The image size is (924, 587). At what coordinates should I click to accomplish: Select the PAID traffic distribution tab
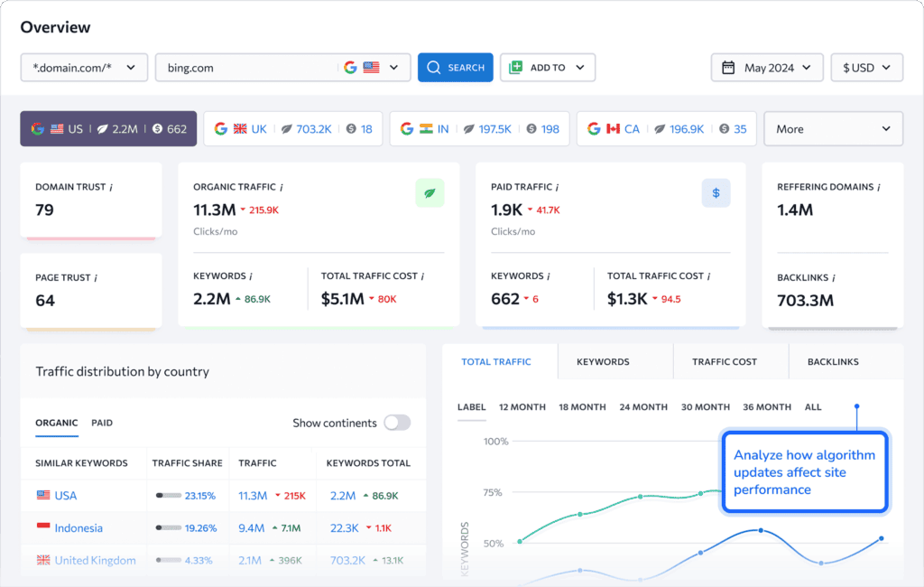click(x=101, y=423)
